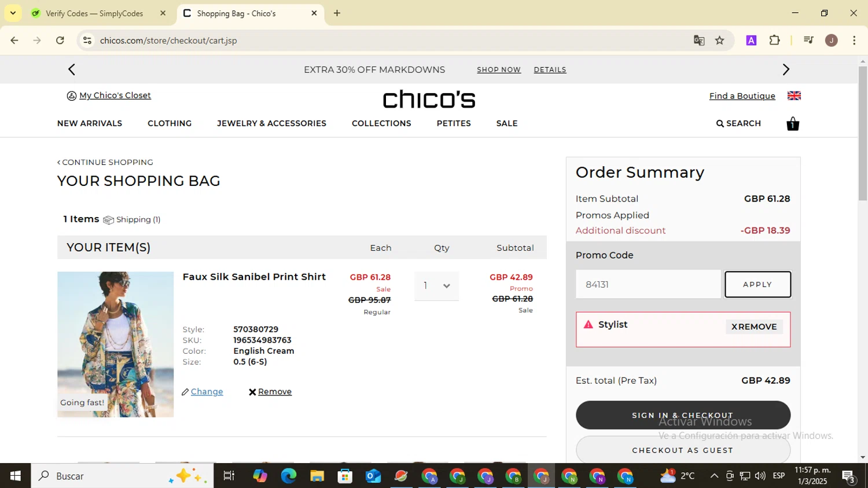The image size is (868, 488).
Task: Open a new browser tab
Action: (x=337, y=13)
